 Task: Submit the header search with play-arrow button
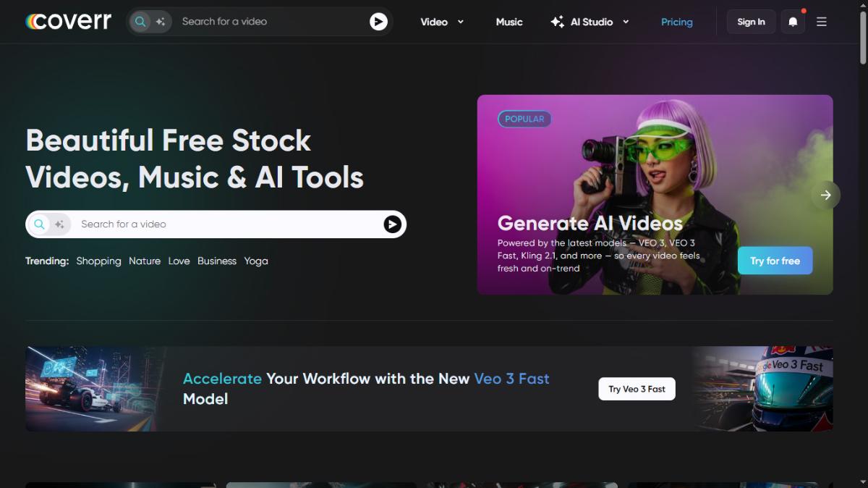point(378,22)
